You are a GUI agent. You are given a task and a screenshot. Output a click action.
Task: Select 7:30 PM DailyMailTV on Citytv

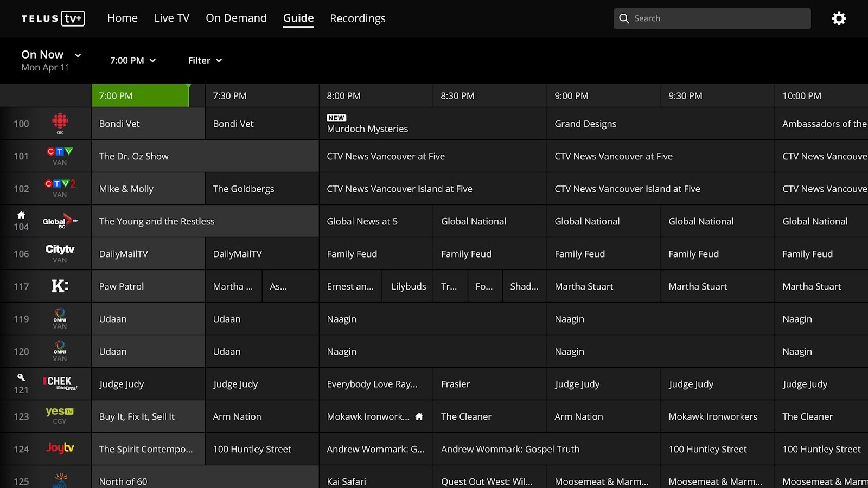(262, 254)
